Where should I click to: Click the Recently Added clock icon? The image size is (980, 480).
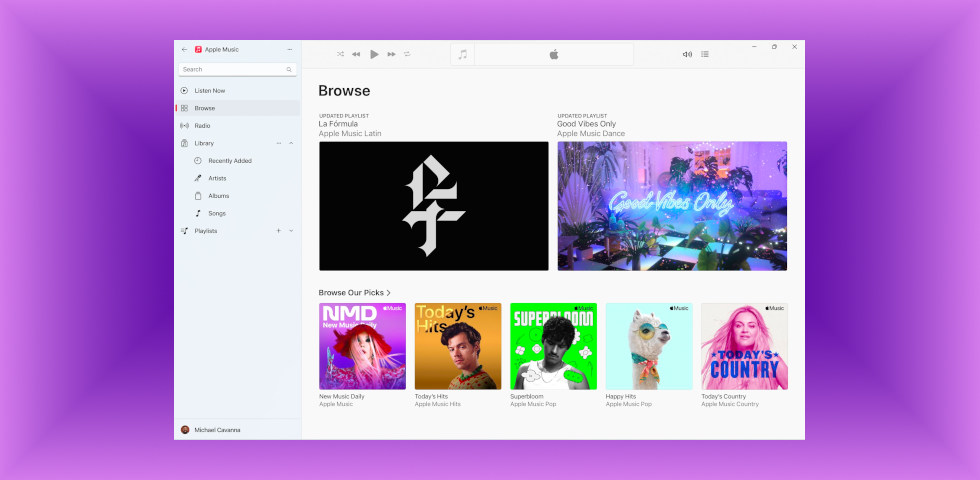[x=198, y=161]
